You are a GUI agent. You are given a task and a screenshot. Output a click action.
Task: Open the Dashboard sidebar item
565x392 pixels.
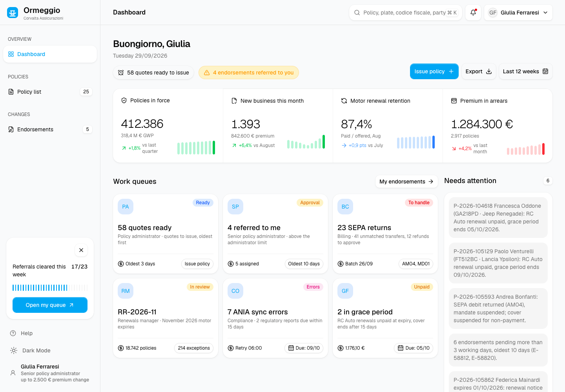tap(50, 54)
